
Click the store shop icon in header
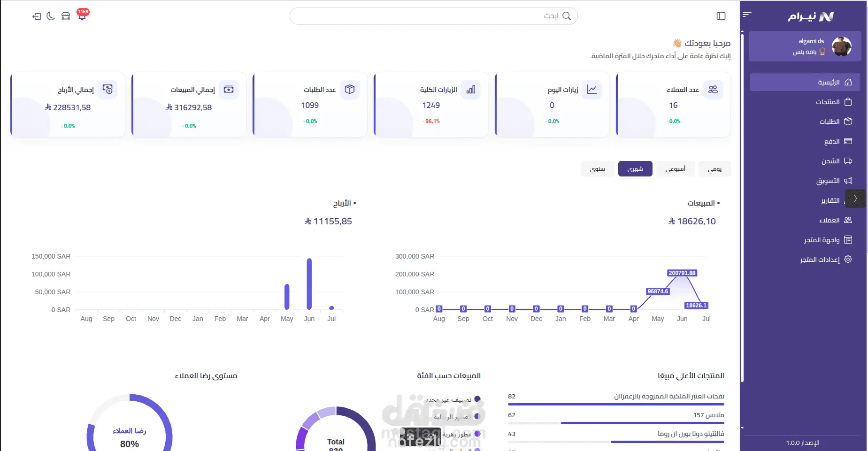(x=66, y=16)
